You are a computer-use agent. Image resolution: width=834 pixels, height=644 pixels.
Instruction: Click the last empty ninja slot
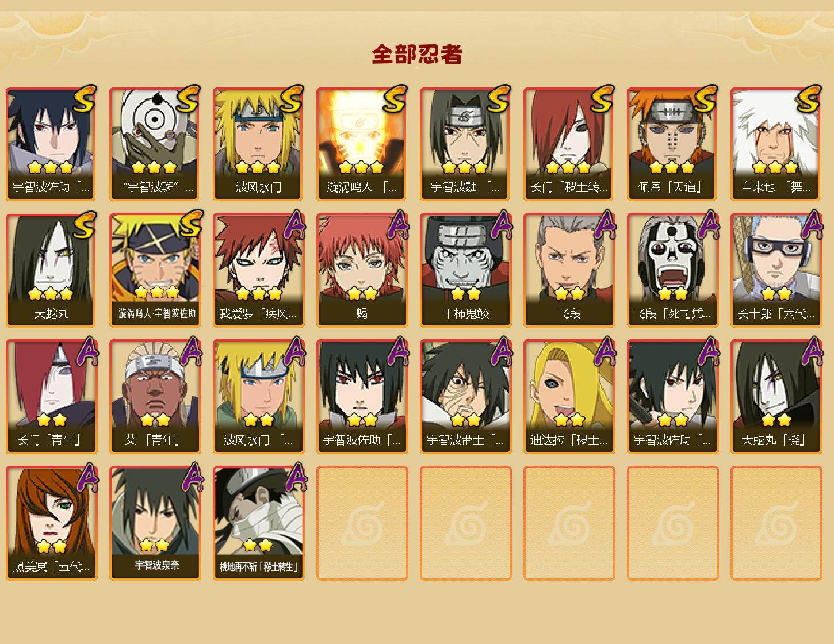pyautogui.click(x=776, y=523)
